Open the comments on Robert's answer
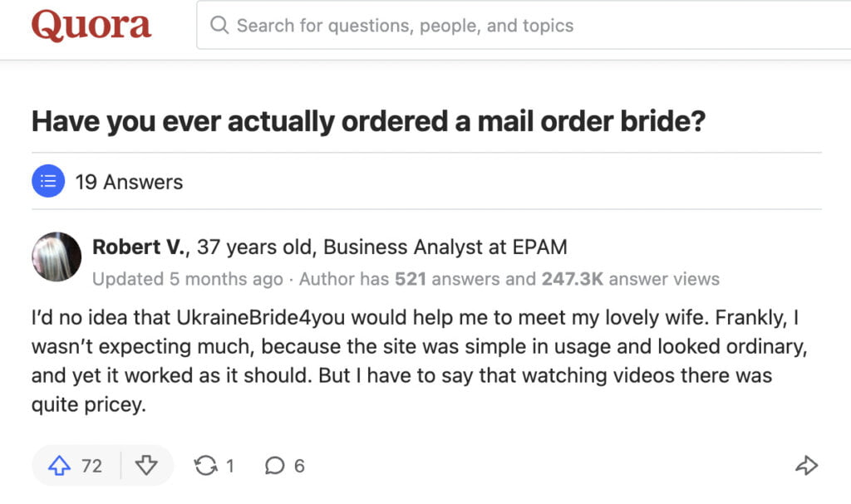851x504 pixels. tap(274, 466)
